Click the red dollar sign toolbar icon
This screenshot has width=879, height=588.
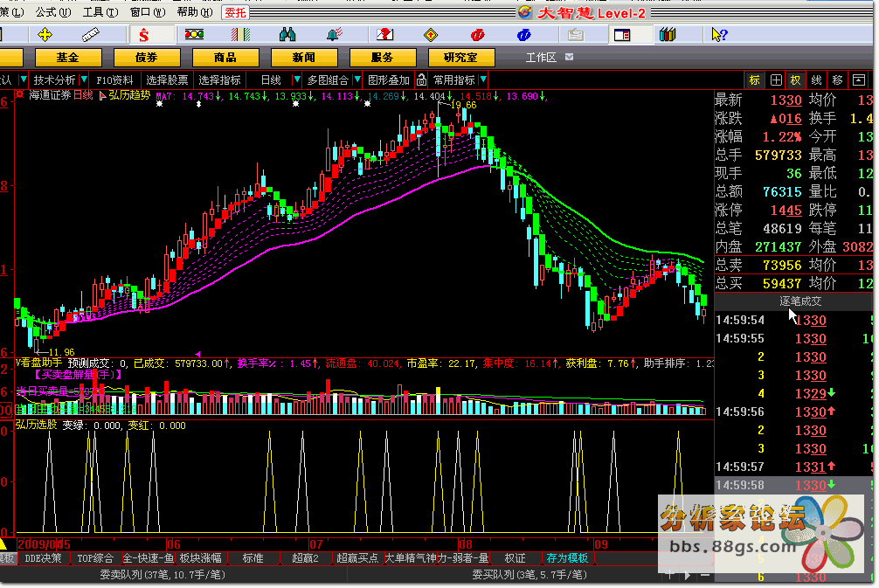tap(144, 35)
